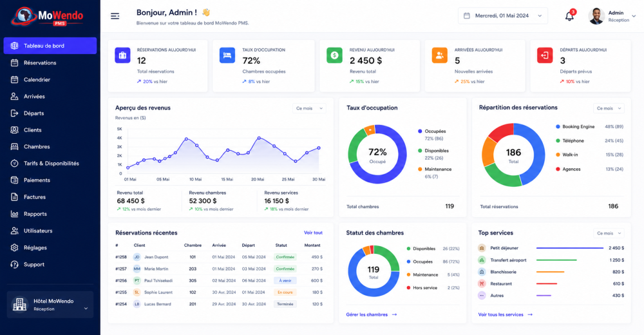Click Occupées legend dot in Taux d'occupation
Image resolution: width=644 pixels, height=335 pixels.
coord(420,131)
